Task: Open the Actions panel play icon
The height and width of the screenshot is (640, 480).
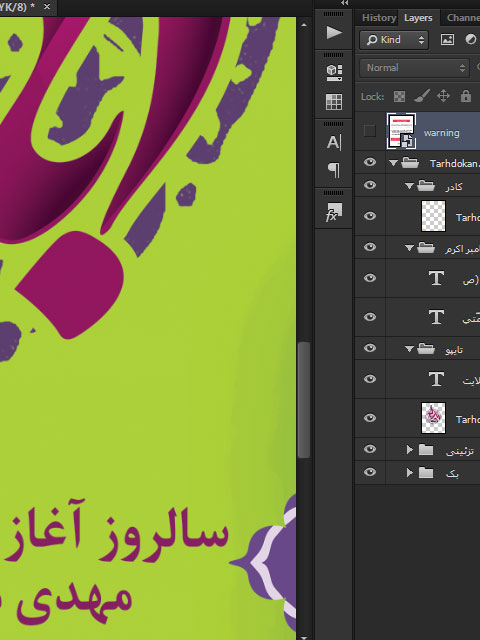Action: tap(334, 32)
